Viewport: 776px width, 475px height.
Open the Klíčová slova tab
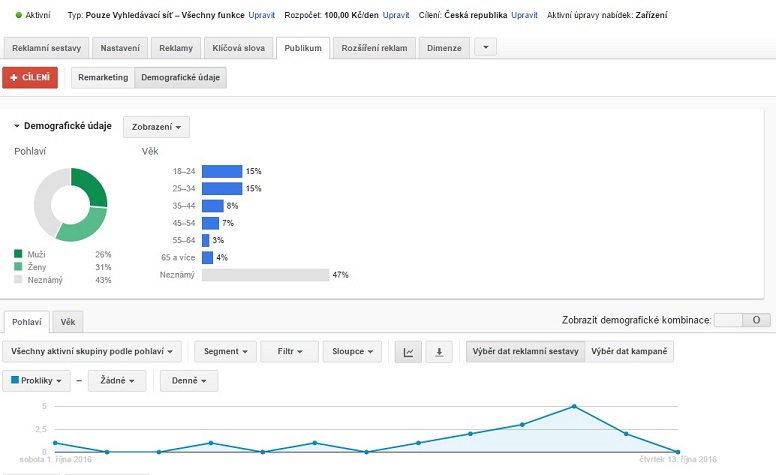[x=238, y=48]
